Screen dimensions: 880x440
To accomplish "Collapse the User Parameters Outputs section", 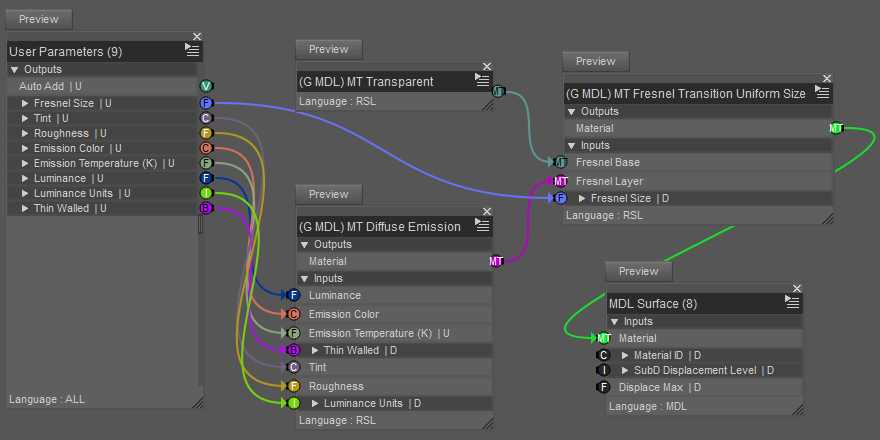I will [15, 70].
